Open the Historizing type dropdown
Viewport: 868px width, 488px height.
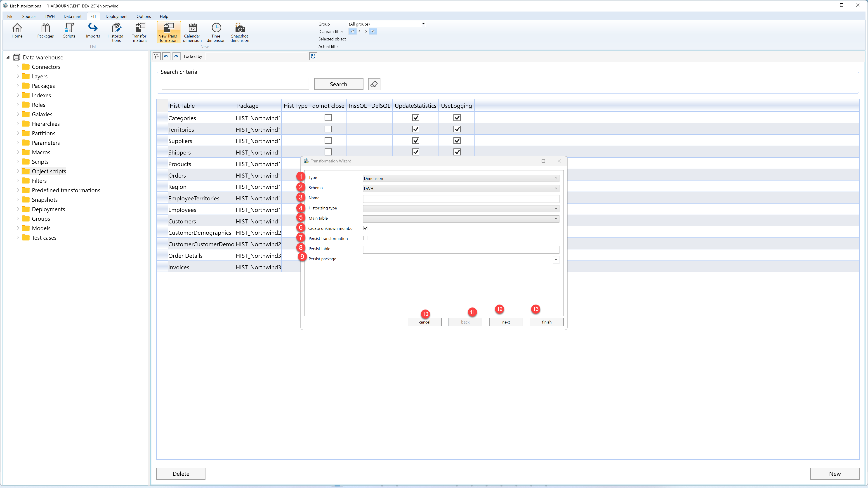pos(461,209)
